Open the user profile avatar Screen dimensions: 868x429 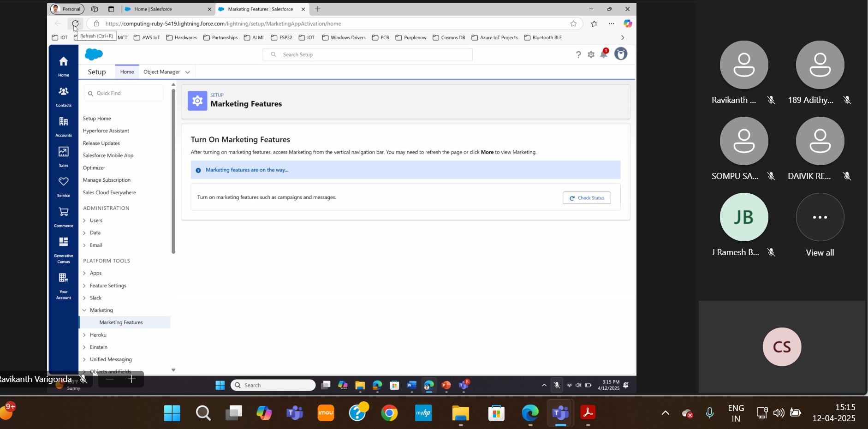621,54
